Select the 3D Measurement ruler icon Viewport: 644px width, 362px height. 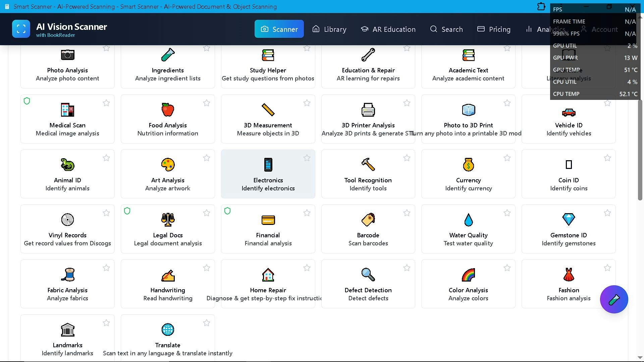268,110
